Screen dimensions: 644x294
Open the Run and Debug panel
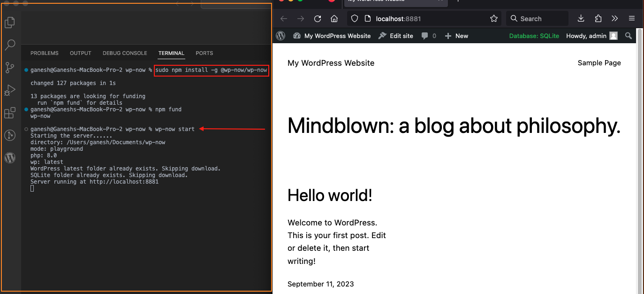(10, 90)
